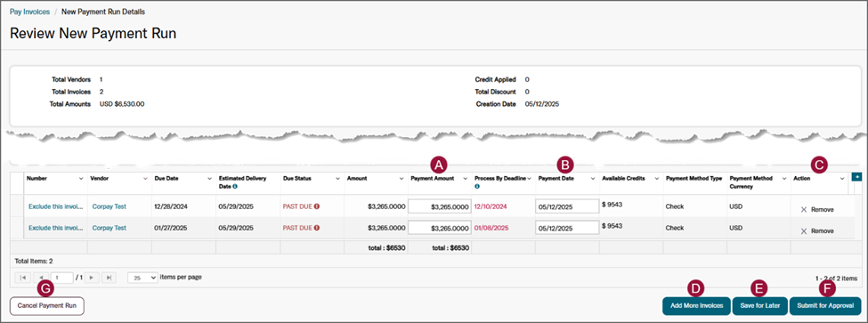868x323 pixels.
Task: Click the 12/28/2024 due date cell
Action: [172, 206]
